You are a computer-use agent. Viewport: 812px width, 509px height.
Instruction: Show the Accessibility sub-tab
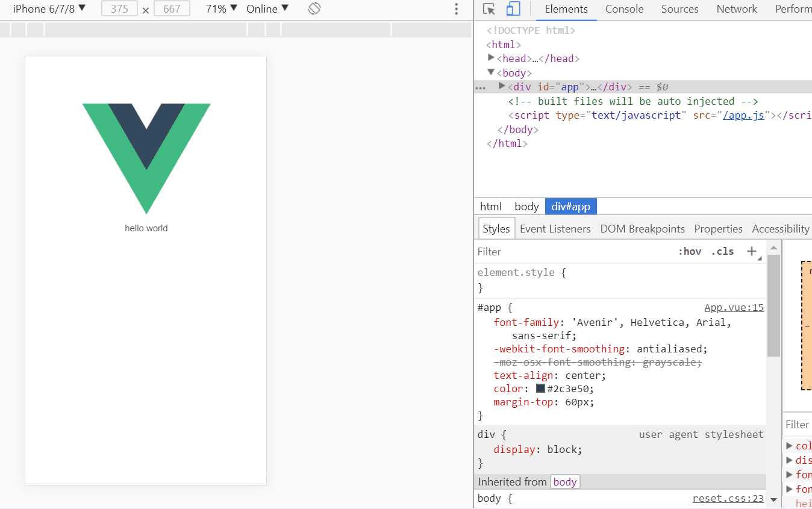point(781,229)
